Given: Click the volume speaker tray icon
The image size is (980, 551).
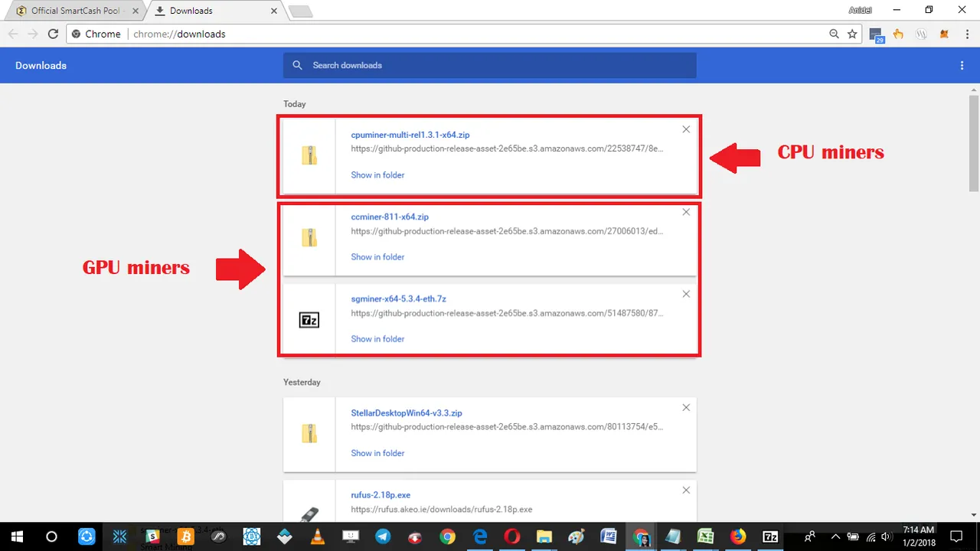Looking at the screenshot, I should [887, 536].
